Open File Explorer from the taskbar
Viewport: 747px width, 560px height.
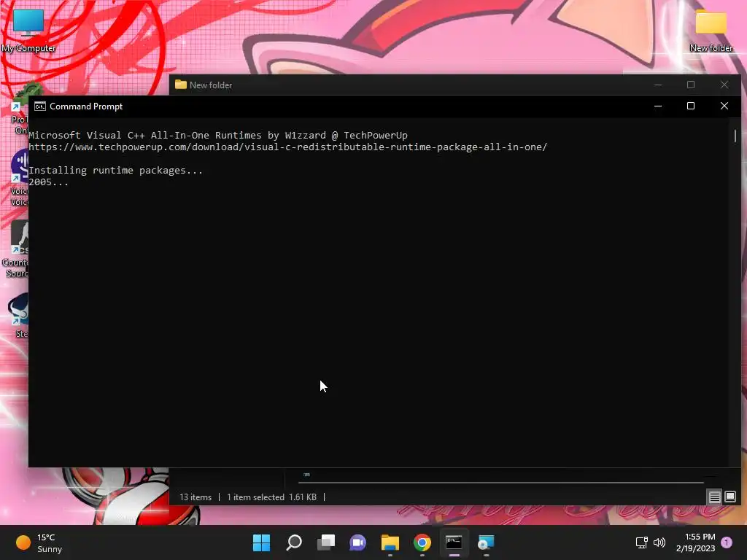tap(390, 542)
